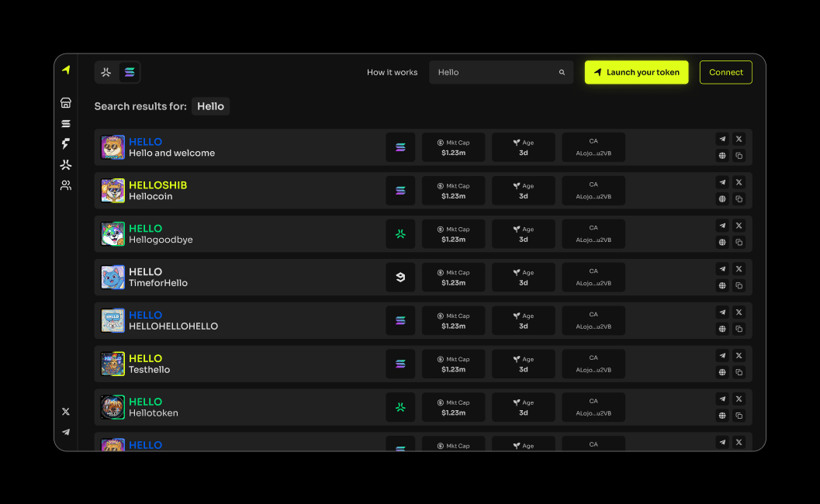820x504 pixels.
Task: Open website globe icon for HELLOSHIB
Action: tap(722, 199)
